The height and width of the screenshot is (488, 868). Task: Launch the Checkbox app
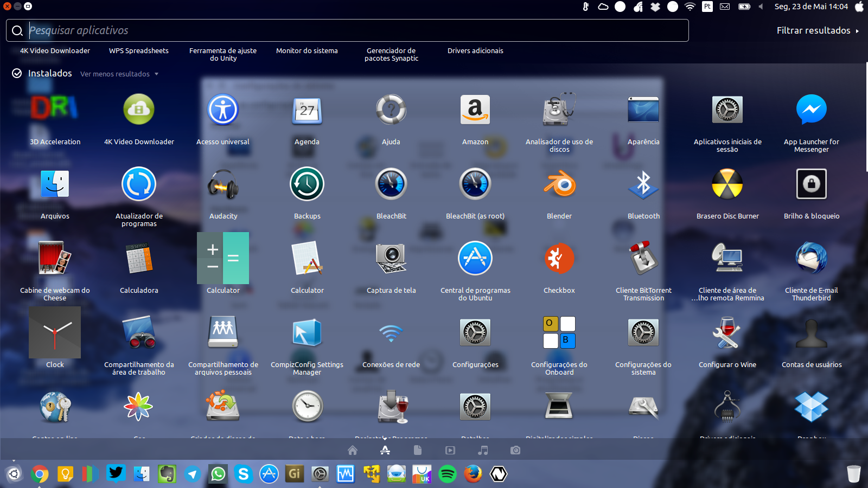click(x=559, y=258)
